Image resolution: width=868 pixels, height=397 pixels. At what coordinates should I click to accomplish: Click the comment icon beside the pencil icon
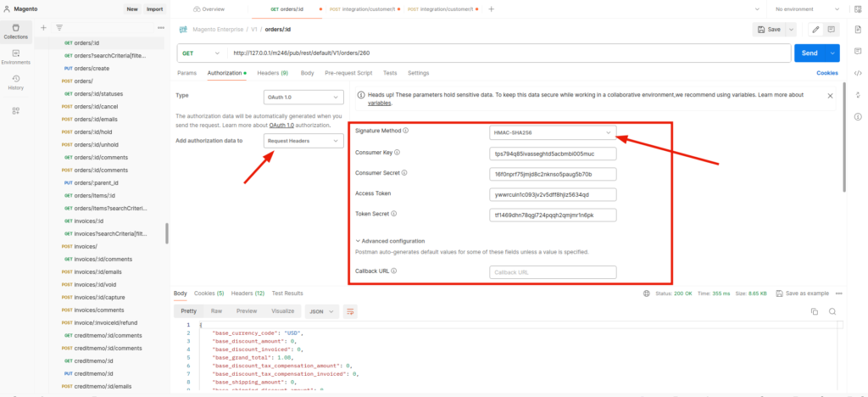pyautogui.click(x=831, y=30)
